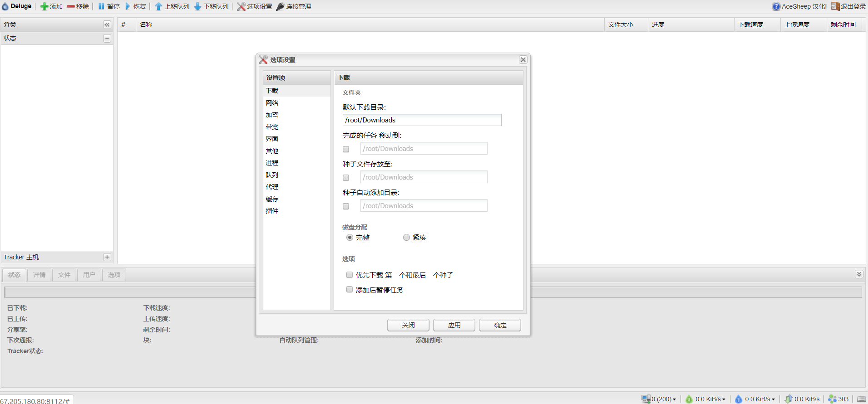The image size is (868, 404).
Task: Enable the 完成的任务 移动到 checkbox
Action: pyautogui.click(x=346, y=149)
